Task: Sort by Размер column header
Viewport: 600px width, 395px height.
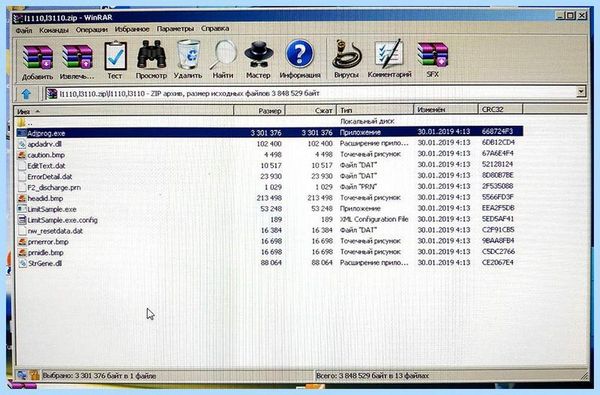Action: 259,111
